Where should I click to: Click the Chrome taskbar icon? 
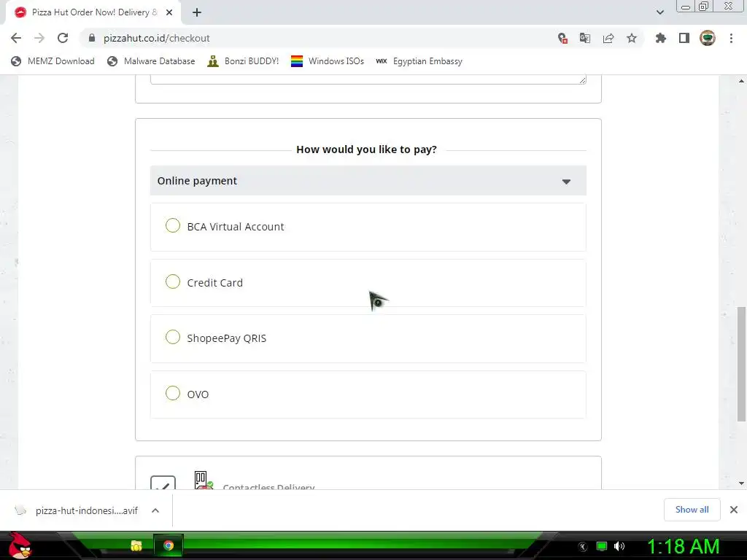pyautogui.click(x=169, y=545)
